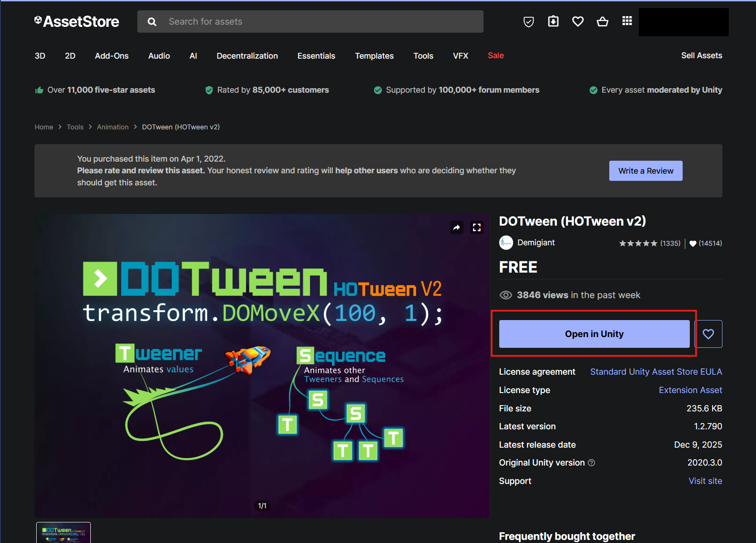Click the Visit site support link
This screenshot has height=543, width=756.
tap(705, 481)
